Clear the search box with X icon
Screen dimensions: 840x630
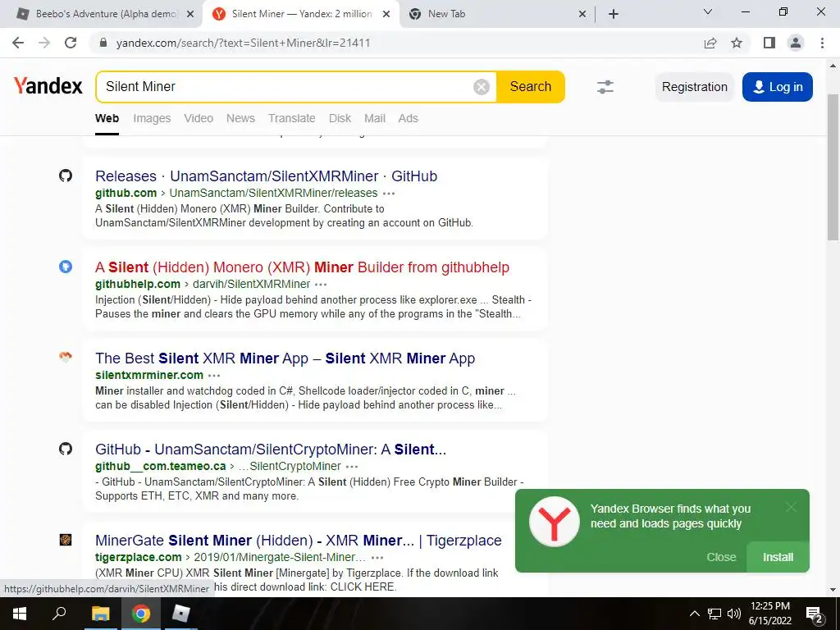point(481,87)
